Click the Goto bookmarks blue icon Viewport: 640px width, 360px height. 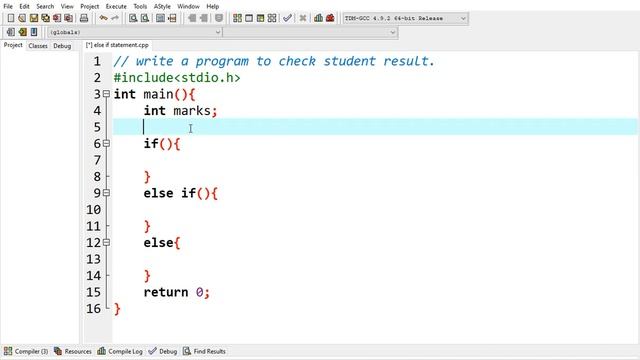[34, 32]
